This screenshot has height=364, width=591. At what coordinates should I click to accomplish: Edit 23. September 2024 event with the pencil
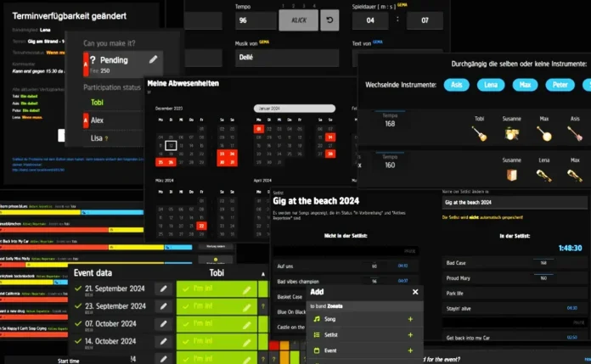(163, 306)
